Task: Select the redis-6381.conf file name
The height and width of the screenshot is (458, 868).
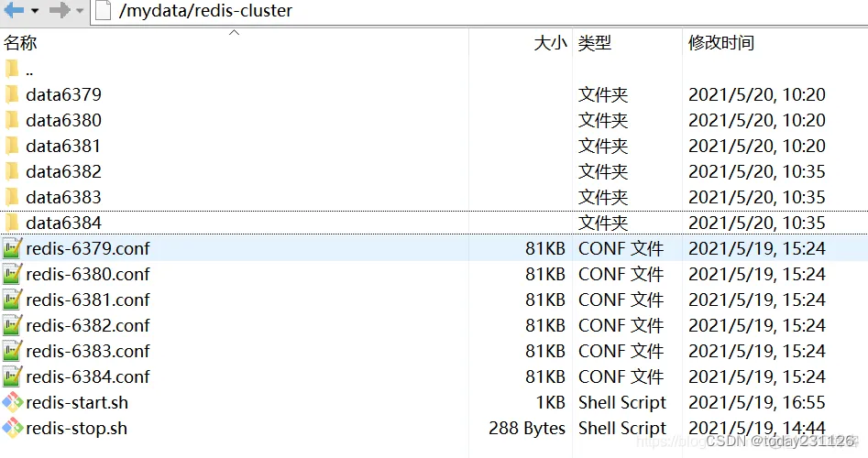Action: pyautogui.click(x=88, y=300)
